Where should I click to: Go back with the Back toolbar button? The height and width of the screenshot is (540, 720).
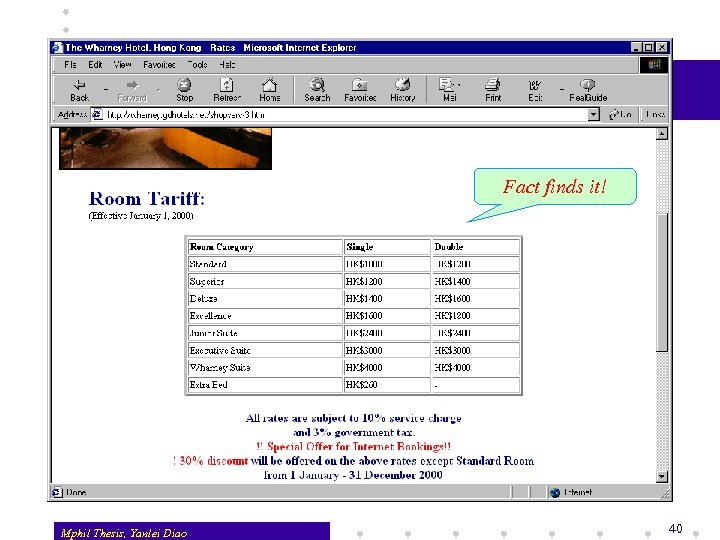coord(79,90)
